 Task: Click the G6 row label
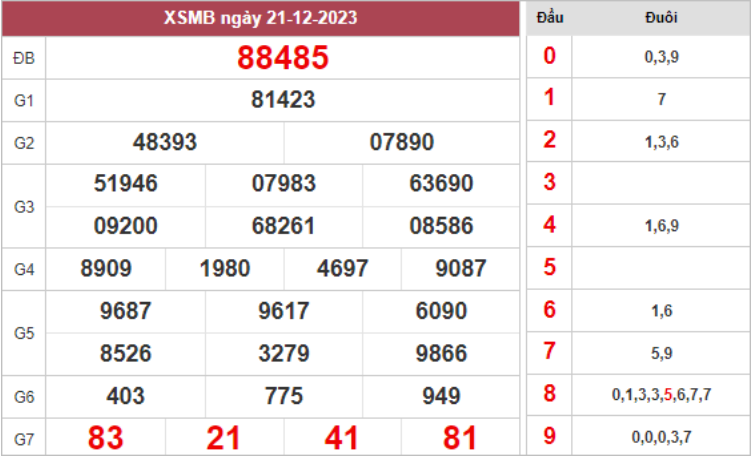pyautogui.click(x=24, y=397)
